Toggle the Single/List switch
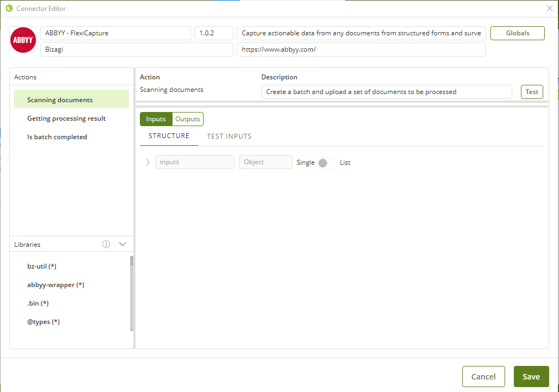 point(327,163)
